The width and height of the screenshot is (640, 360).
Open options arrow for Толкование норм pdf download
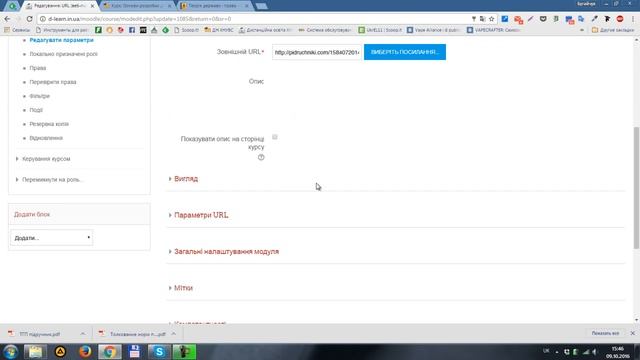(173, 334)
